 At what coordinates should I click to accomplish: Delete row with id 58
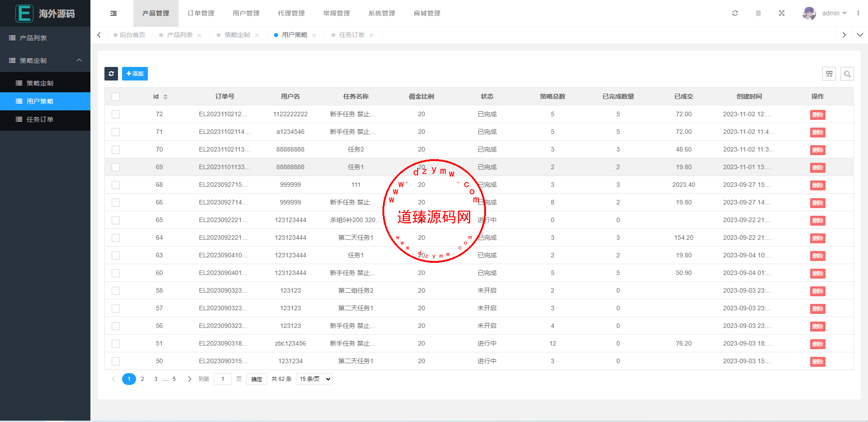817,291
